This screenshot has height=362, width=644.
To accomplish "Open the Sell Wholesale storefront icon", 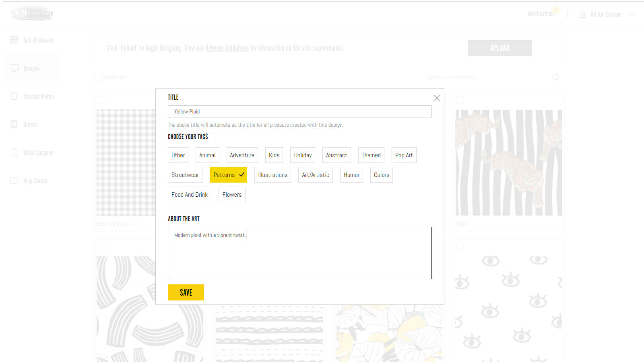I will click(x=14, y=40).
